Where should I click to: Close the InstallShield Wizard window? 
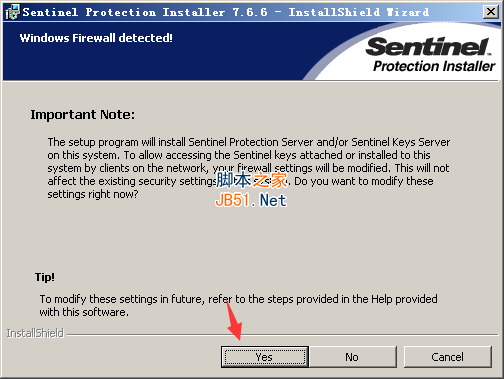tap(491, 12)
